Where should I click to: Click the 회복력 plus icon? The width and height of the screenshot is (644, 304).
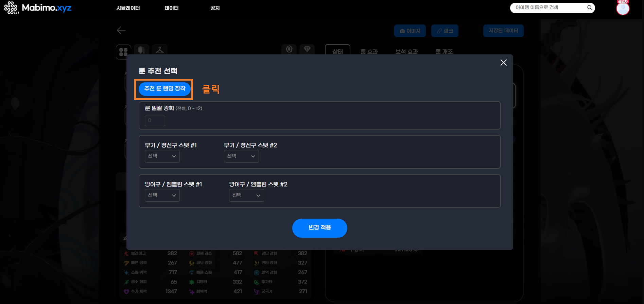pyautogui.click(x=192, y=291)
